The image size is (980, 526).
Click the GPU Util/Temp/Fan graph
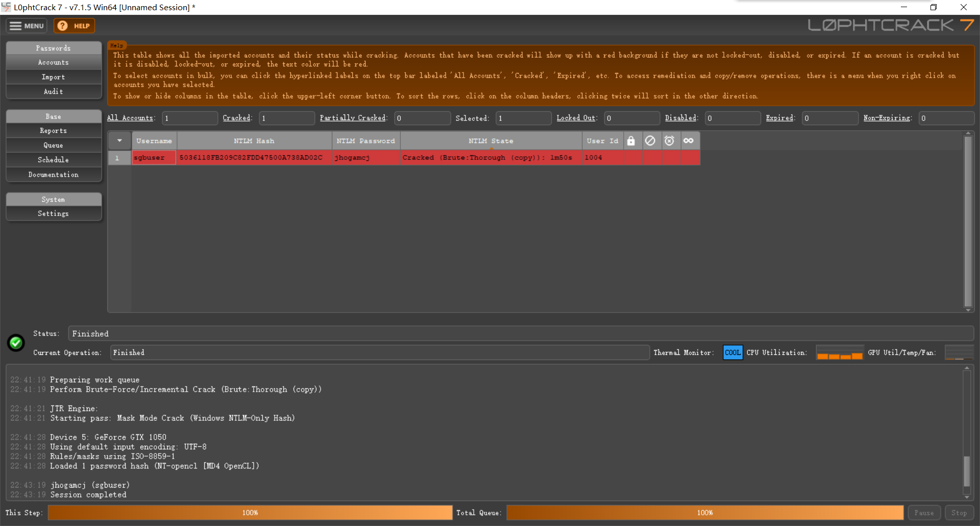(959, 352)
